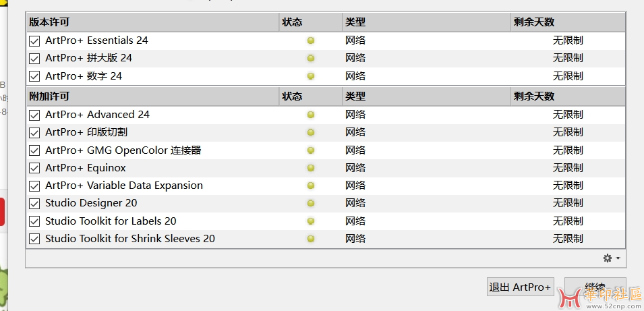Click 无限制 cell for Studio Toolkit Shrink Sleeves
Image resolution: width=644 pixels, height=311 pixels.
point(568,239)
